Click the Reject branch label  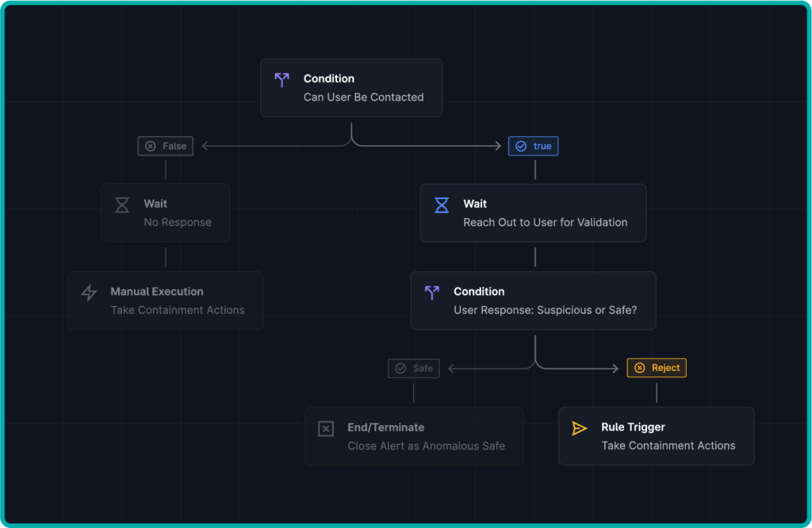tap(657, 367)
